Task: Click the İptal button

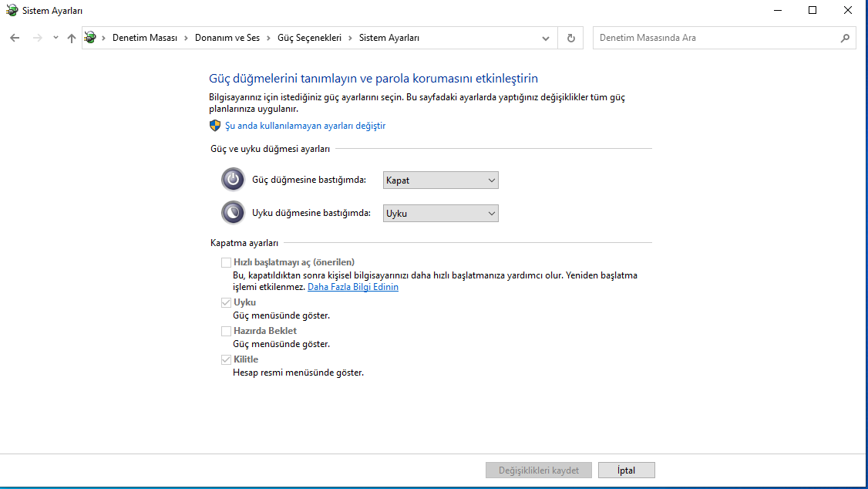Action: 626,470
